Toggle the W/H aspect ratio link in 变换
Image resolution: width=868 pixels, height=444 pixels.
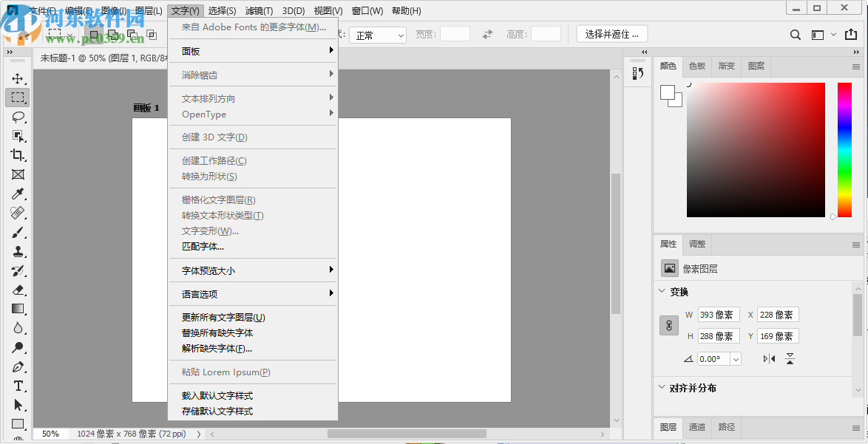pos(668,325)
